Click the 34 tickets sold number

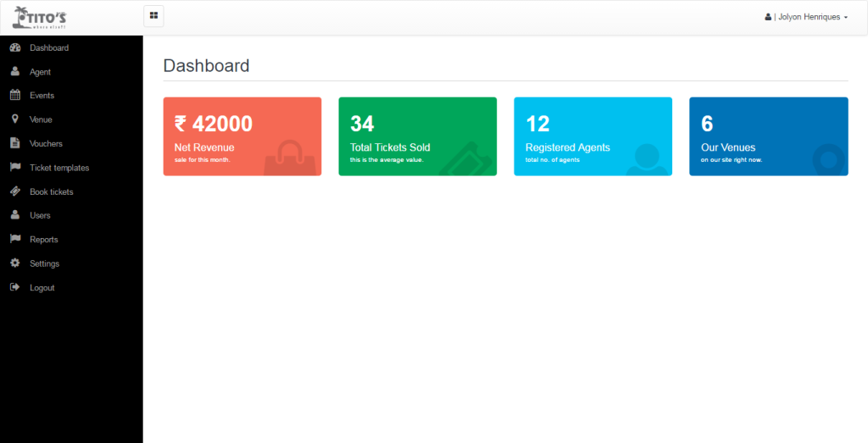pos(362,124)
